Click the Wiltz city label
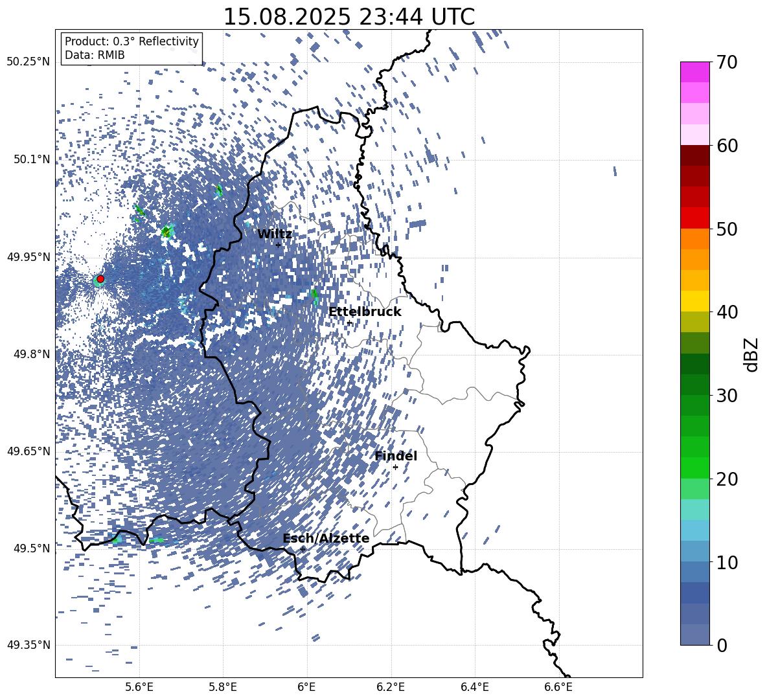This screenshot has width=767, height=700. pos(275,234)
